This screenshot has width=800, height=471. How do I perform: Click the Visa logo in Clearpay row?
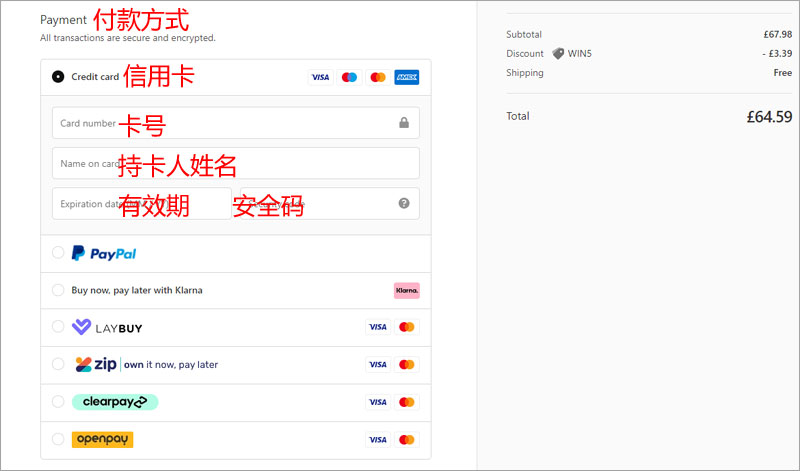pos(378,402)
